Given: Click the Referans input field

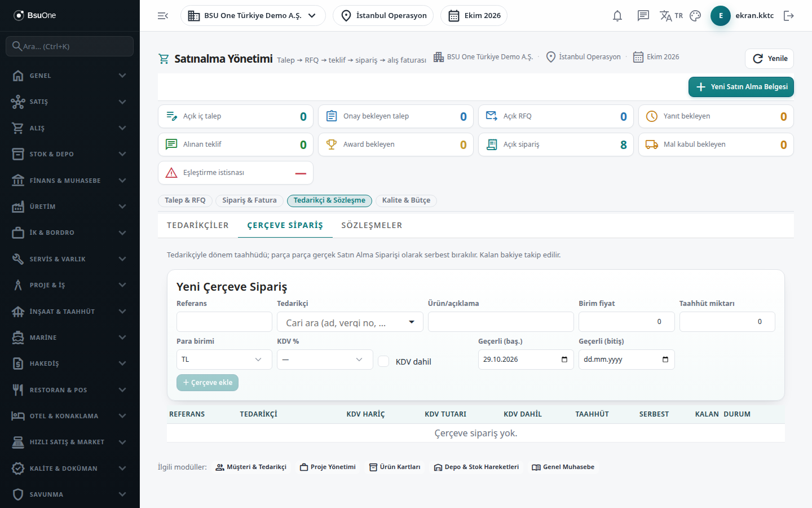Looking at the screenshot, I should click(224, 322).
